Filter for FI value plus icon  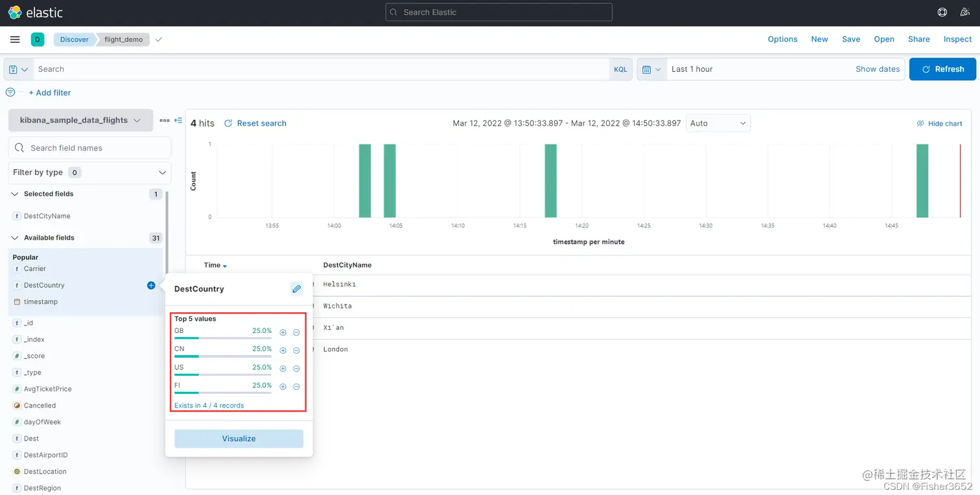[283, 387]
